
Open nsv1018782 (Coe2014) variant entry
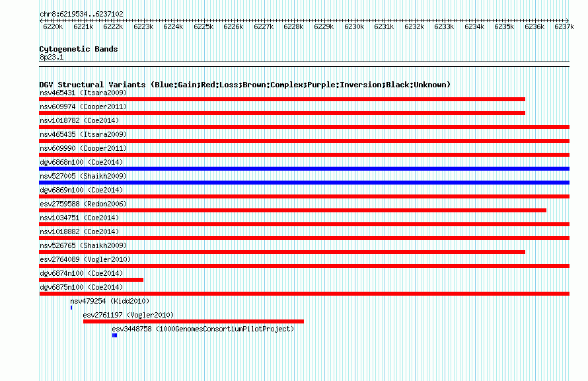(79, 120)
